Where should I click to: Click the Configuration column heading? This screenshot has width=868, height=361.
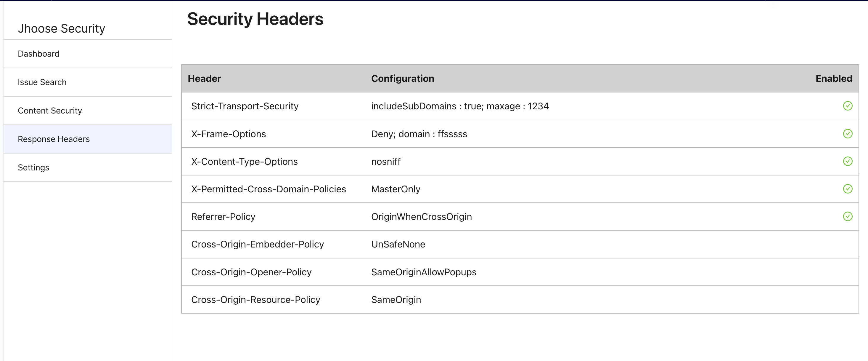click(402, 78)
